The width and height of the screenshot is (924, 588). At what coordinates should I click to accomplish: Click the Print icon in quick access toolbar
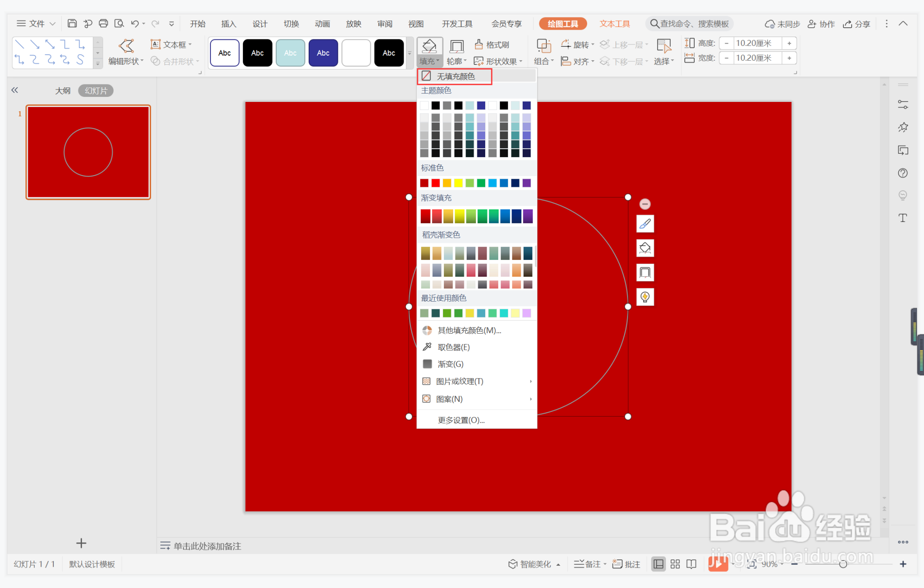coord(103,24)
